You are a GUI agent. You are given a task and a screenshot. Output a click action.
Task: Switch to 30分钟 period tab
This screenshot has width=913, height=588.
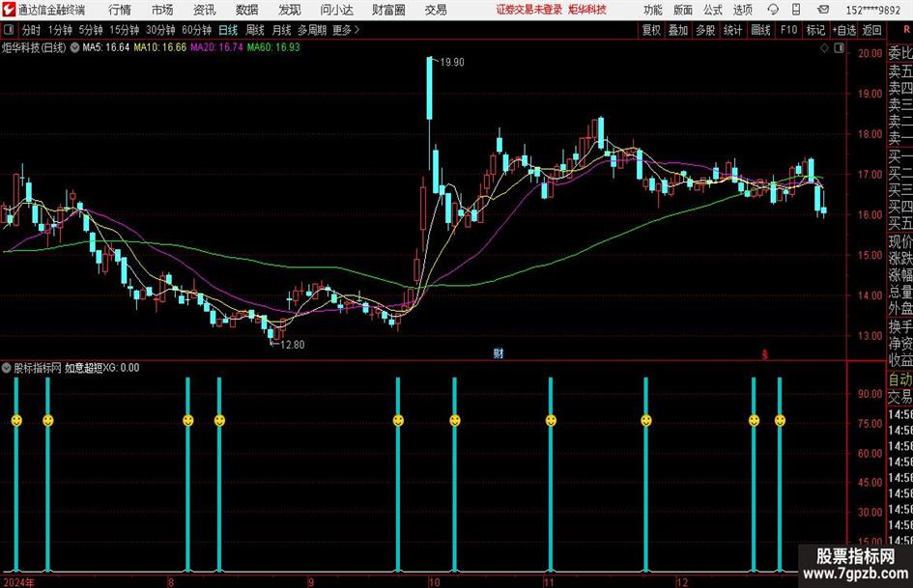coord(160,30)
